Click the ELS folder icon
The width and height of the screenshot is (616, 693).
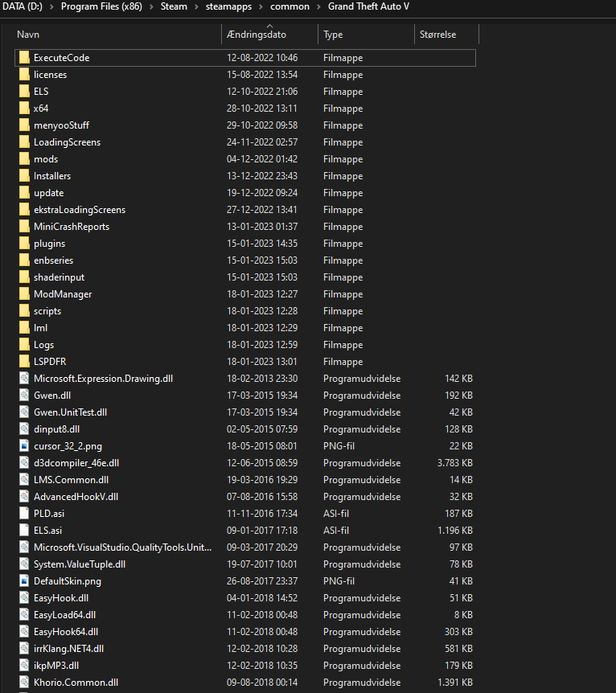(24, 92)
